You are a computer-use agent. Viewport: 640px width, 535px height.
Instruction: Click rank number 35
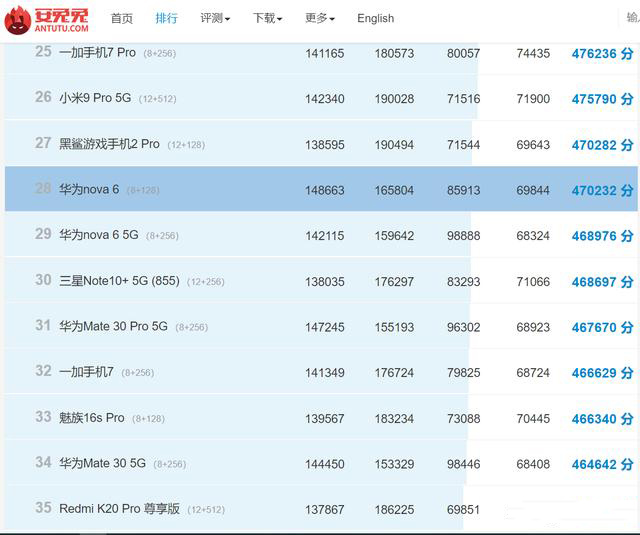coord(43,508)
